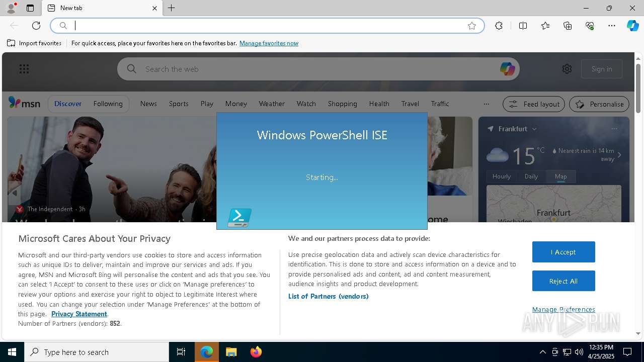Open the Shopping category
This screenshot has width=644, height=362.
[x=342, y=104]
